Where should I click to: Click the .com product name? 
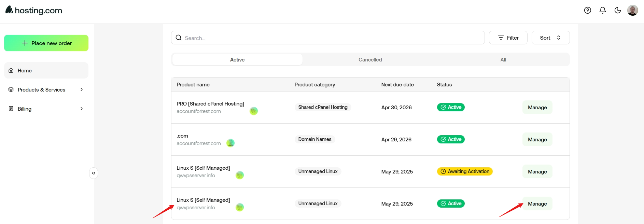[182, 136]
